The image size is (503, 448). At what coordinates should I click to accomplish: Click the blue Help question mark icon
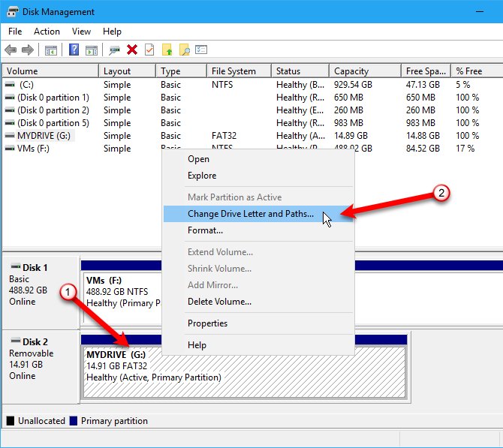pyautogui.click(x=74, y=50)
